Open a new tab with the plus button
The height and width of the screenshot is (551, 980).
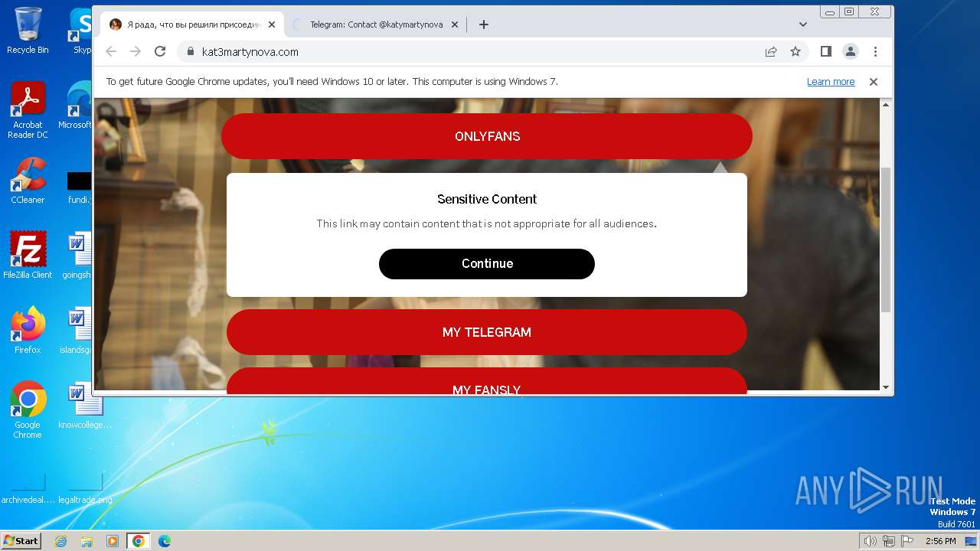[x=483, y=24]
